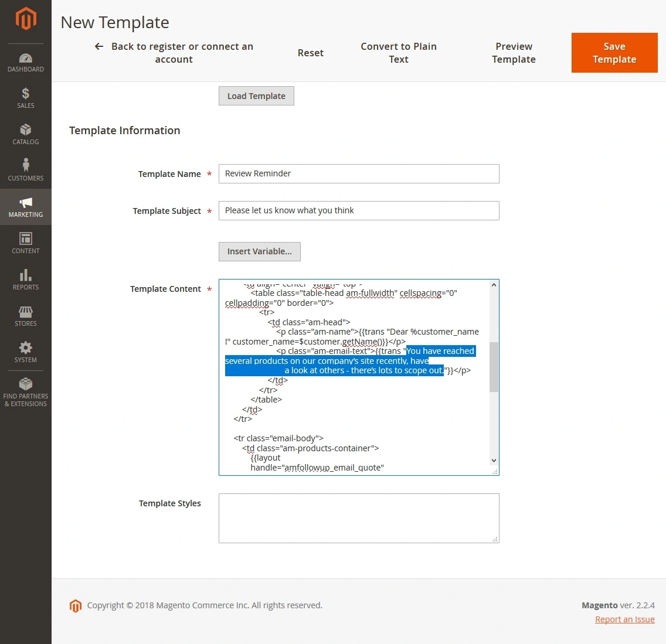The image size is (666, 644).
Task: Open the System section
Action: coord(25,350)
